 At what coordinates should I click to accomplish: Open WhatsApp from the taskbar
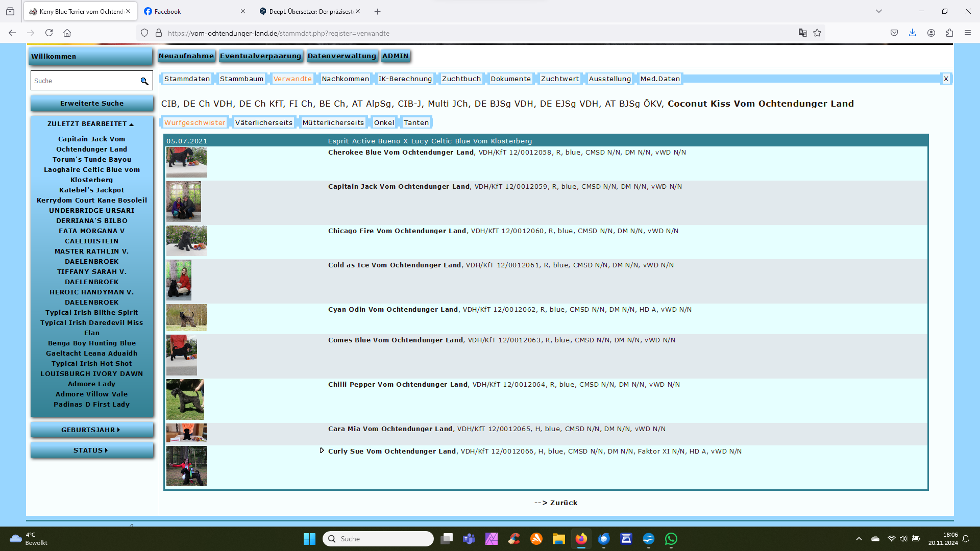click(671, 539)
